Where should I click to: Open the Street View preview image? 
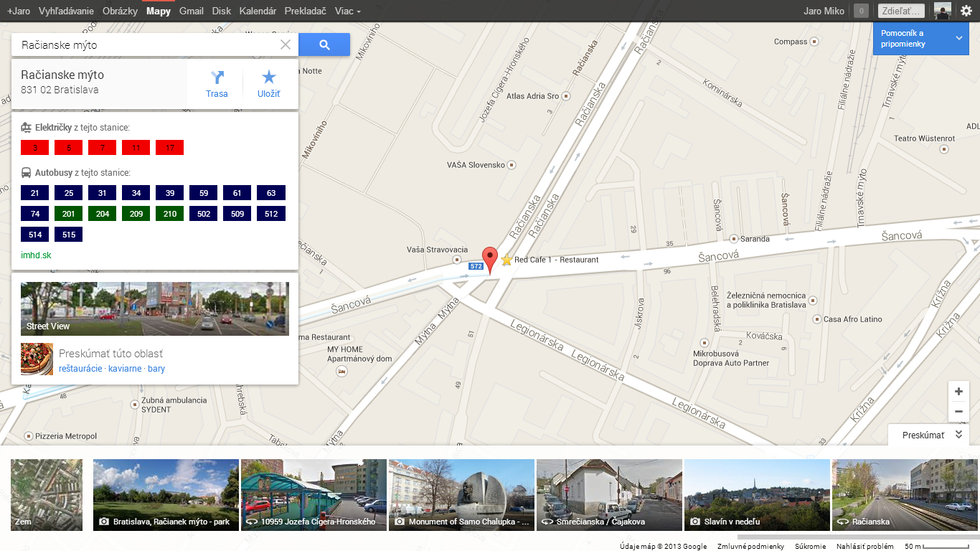(x=155, y=309)
